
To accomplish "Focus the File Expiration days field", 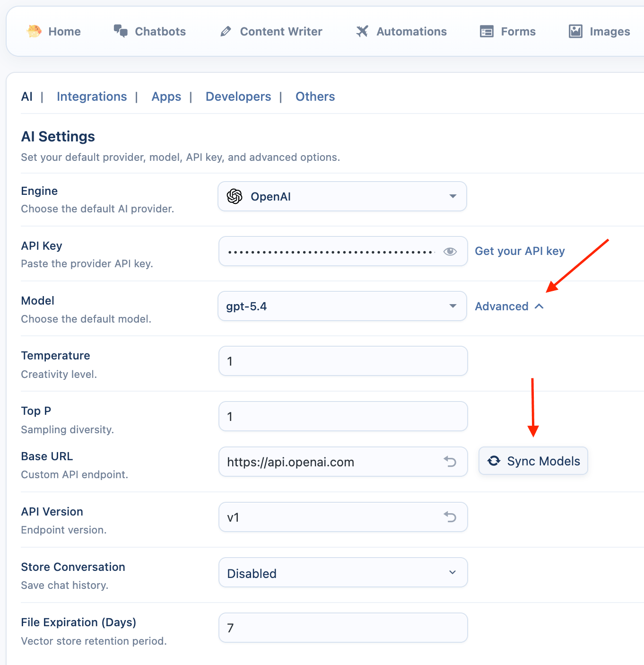I will [343, 628].
